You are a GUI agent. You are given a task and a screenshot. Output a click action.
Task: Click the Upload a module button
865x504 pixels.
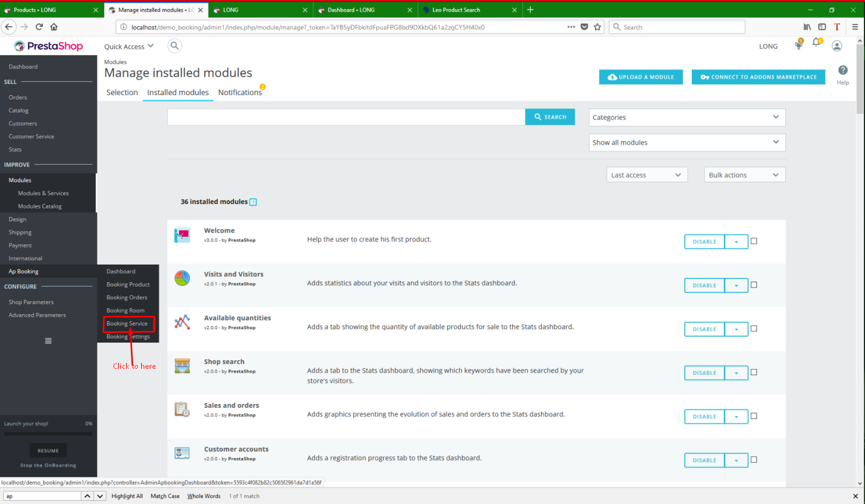641,77
